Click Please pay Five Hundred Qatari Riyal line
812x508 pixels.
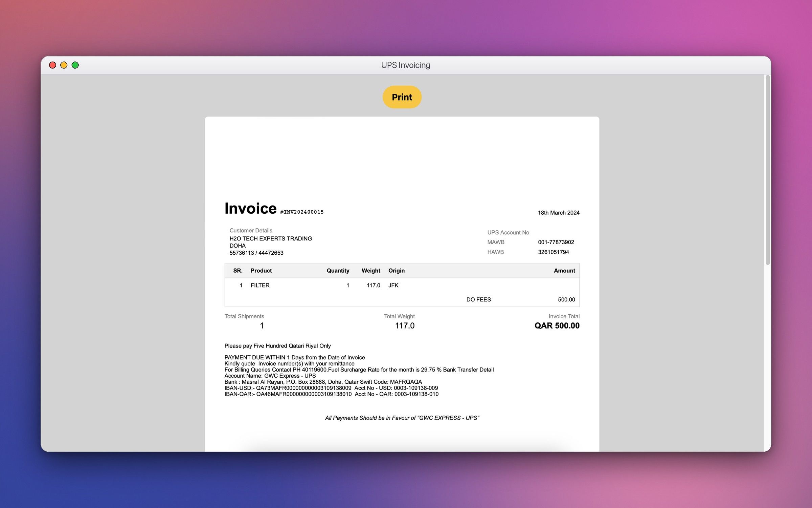pyautogui.click(x=277, y=346)
